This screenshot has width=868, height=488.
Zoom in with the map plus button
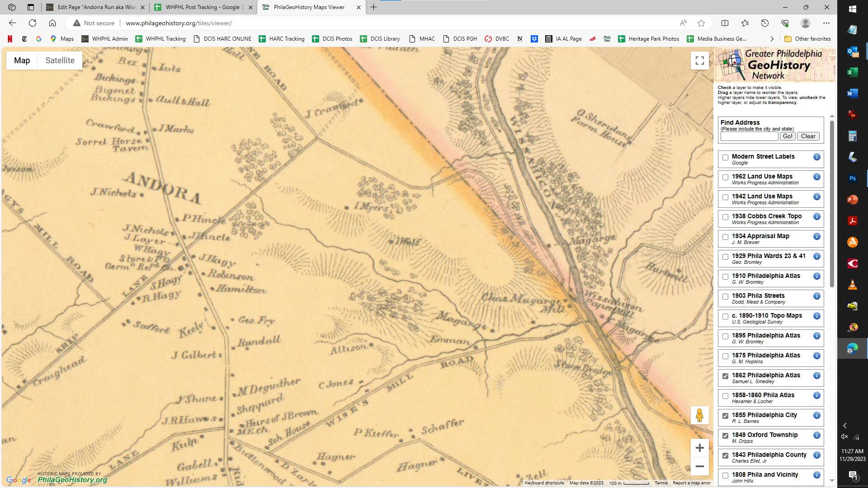coord(699,448)
